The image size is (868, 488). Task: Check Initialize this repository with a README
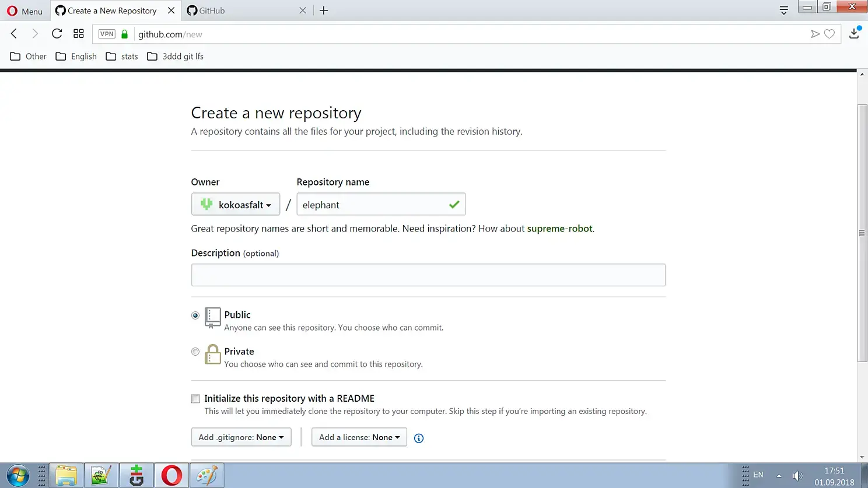click(195, 399)
